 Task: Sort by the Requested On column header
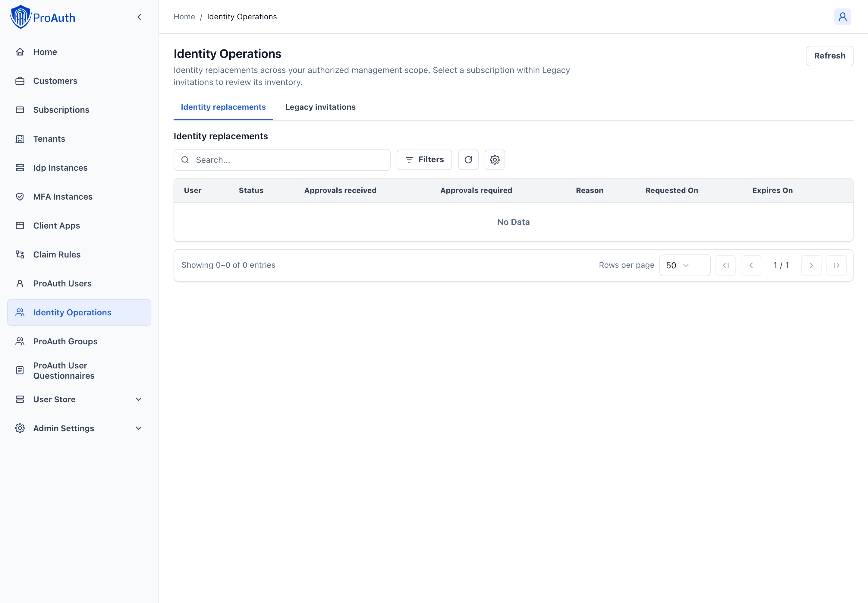click(x=671, y=191)
